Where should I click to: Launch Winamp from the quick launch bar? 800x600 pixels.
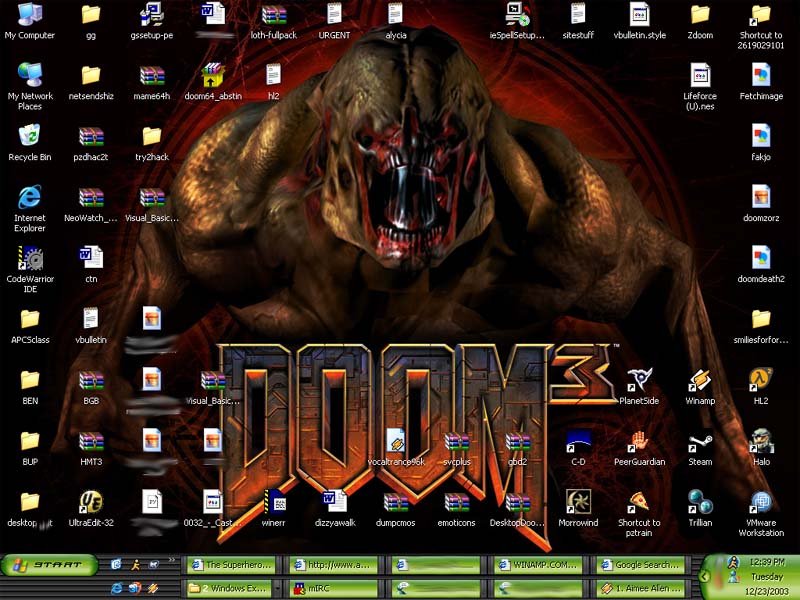[x=153, y=588]
